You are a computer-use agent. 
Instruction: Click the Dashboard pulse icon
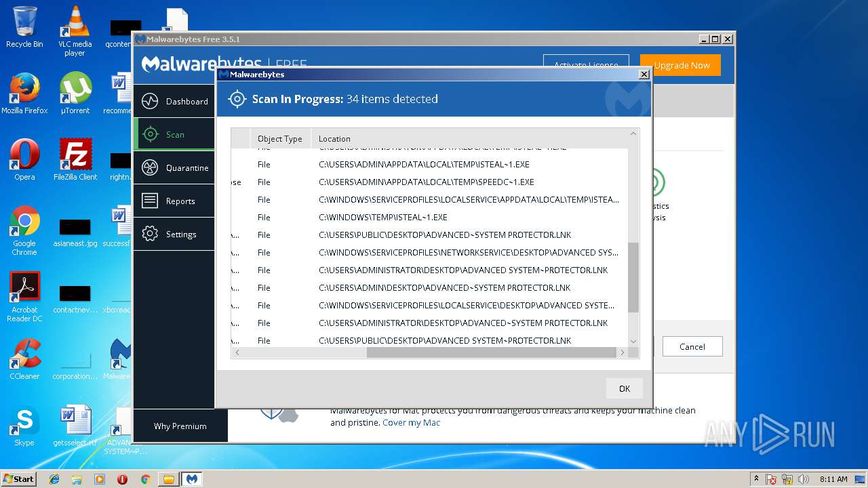(150, 102)
